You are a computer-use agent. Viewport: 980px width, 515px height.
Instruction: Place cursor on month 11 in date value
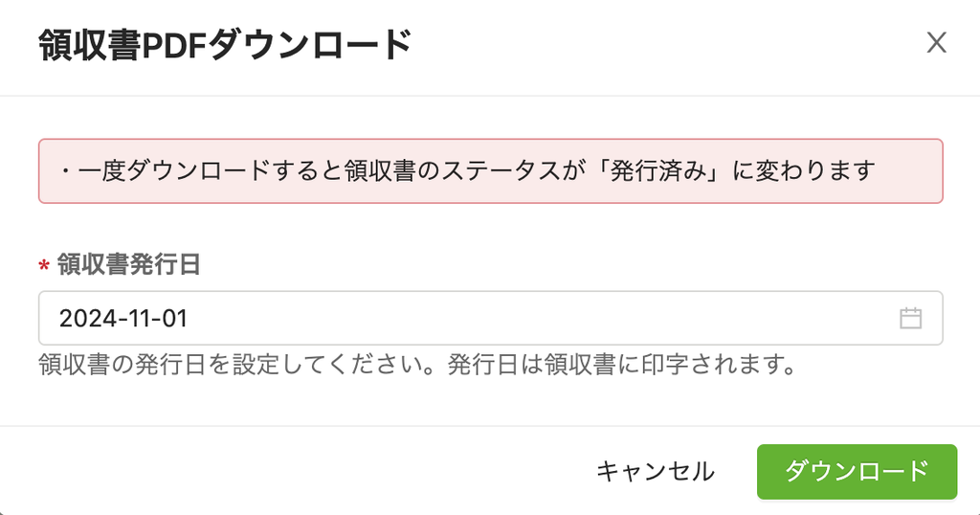(x=136, y=318)
